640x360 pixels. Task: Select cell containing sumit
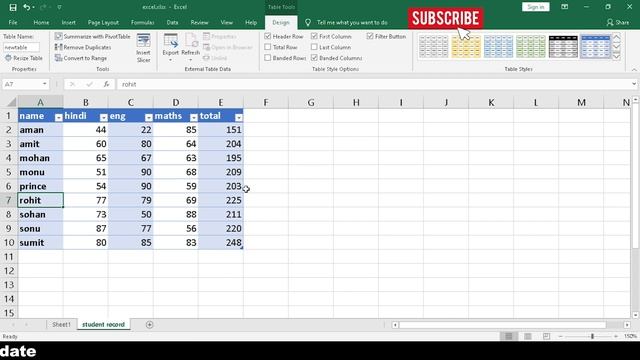(40, 242)
